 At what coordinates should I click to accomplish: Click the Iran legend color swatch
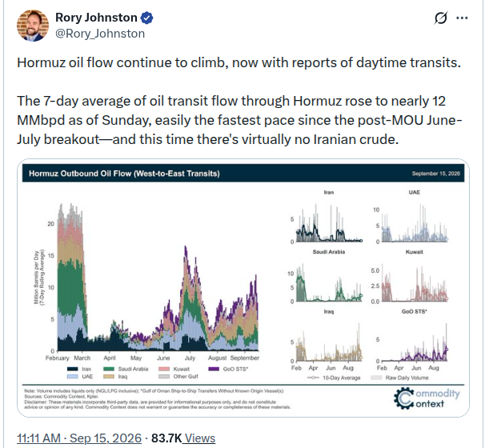tap(72, 369)
